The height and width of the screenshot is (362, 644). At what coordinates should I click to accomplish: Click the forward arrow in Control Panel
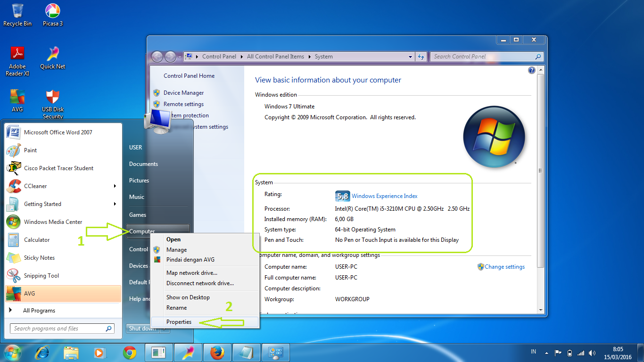170,57
